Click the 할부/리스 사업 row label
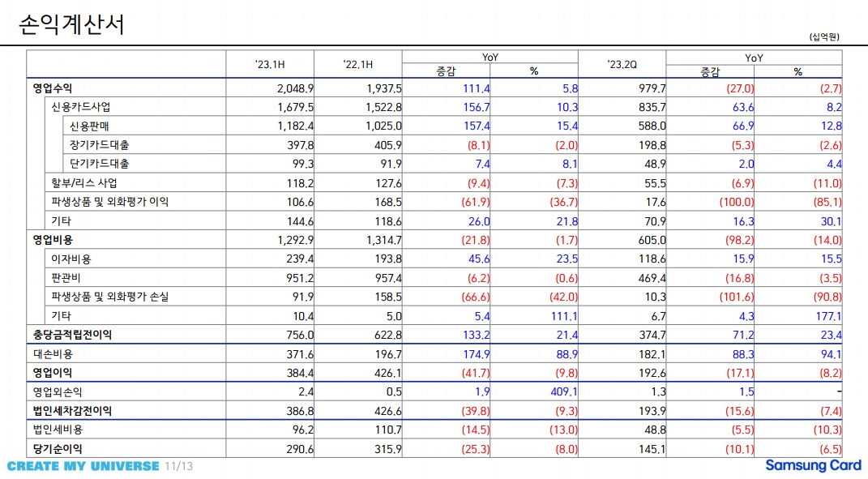 coord(84,183)
